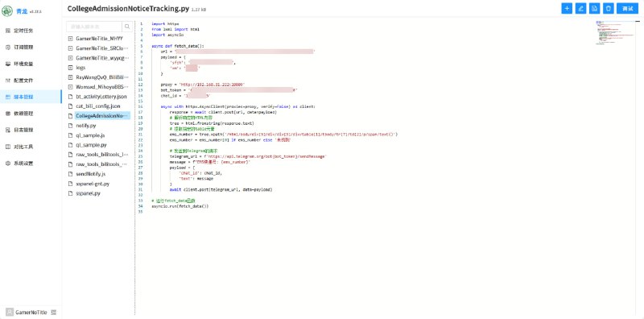This screenshot has width=644, height=319.
Task: Open 对比工具 in the sidebar
Action: coord(31,147)
